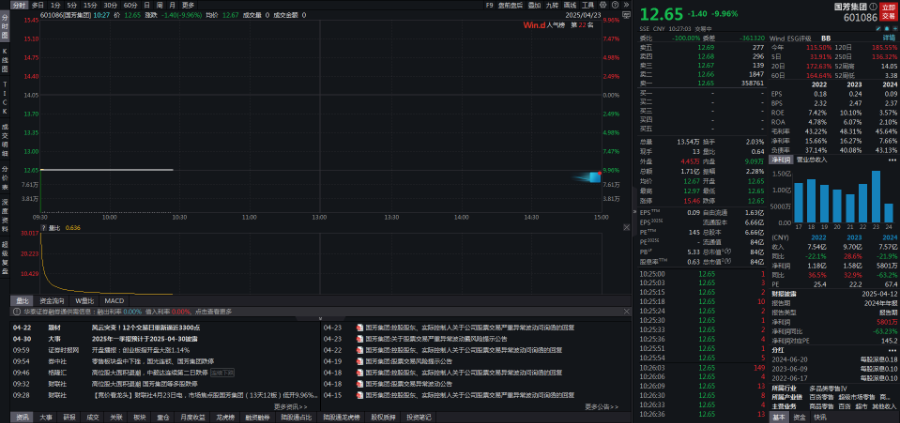Screen dimensions: 900x423
Task: Select the 分时 timeframe tab
Action: pos(20,5)
